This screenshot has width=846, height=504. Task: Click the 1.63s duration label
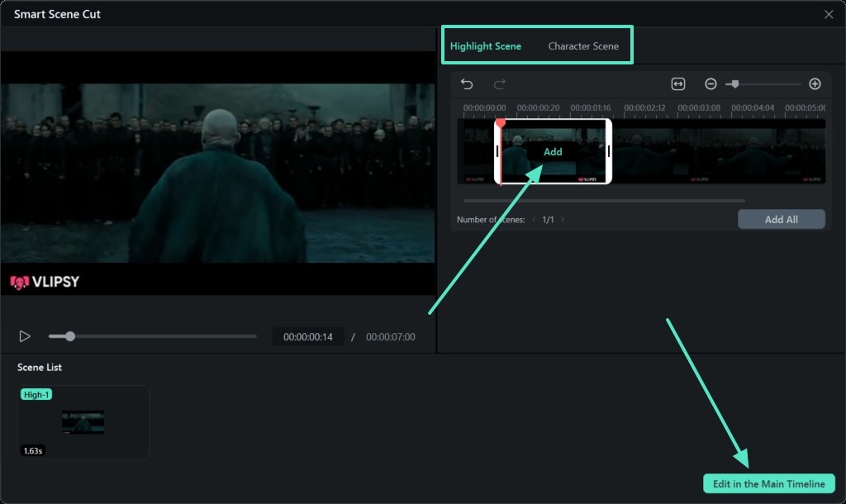coord(33,450)
